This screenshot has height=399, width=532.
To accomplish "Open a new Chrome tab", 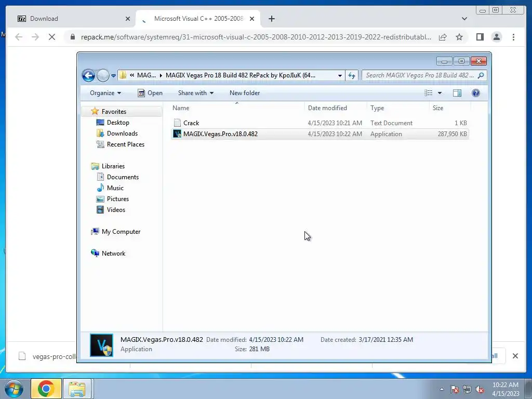I will pos(271,19).
